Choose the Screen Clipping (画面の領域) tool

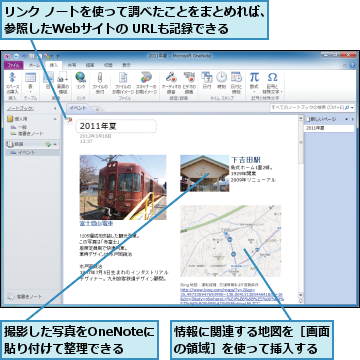[62, 77]
